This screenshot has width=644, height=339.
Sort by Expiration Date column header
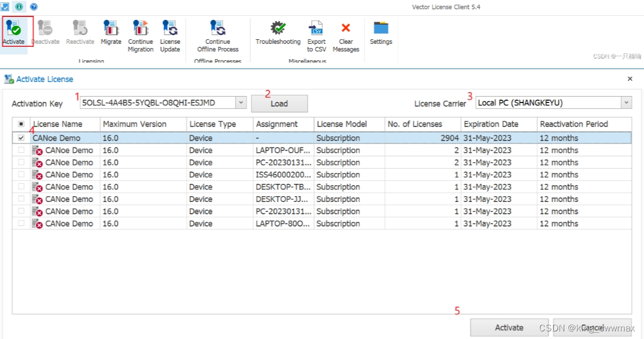[x=499, y=124]
